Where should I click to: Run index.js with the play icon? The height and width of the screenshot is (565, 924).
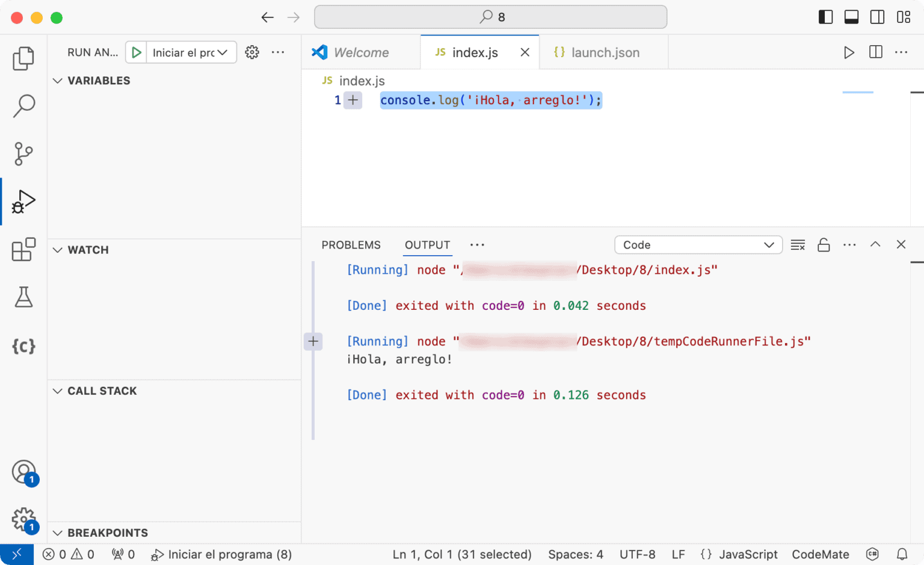click(x=849, y=52)
